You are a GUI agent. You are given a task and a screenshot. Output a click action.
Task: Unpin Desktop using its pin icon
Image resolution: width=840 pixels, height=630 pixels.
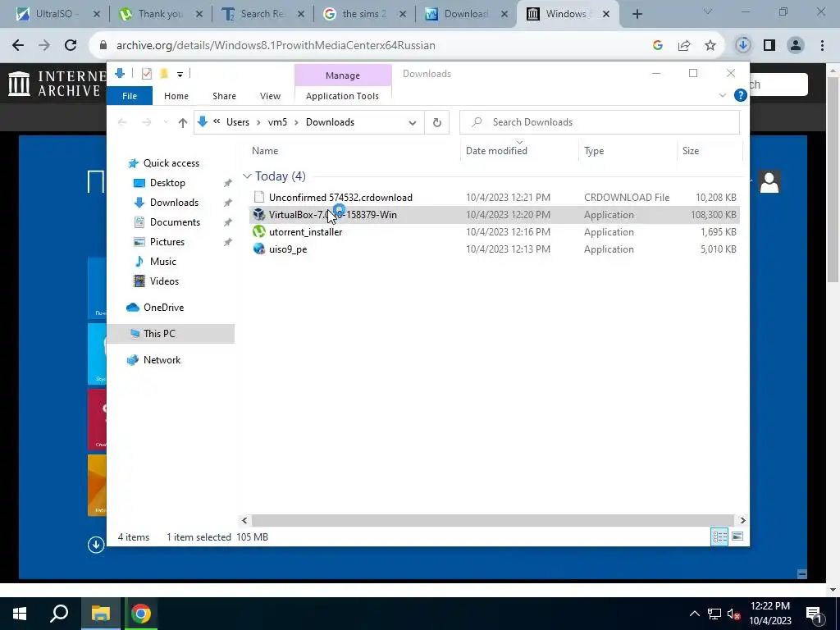pyautogui.click(x=228, y=183)
